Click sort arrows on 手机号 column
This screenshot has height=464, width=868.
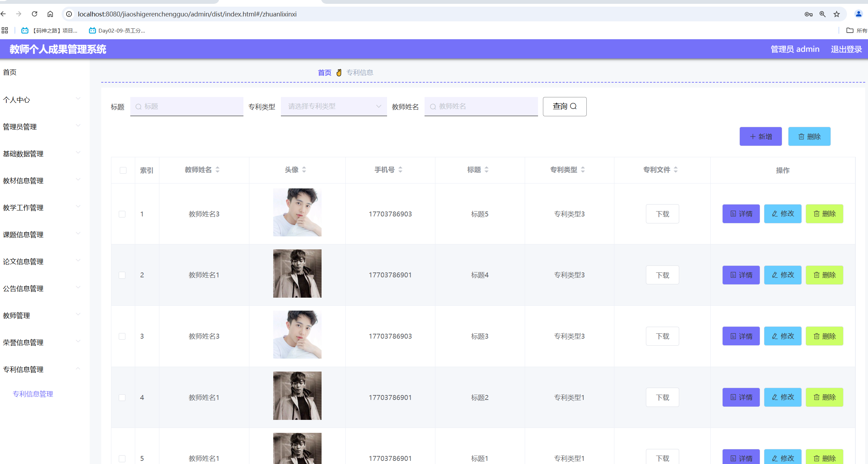pyautogui.click(x=400, y=170)
